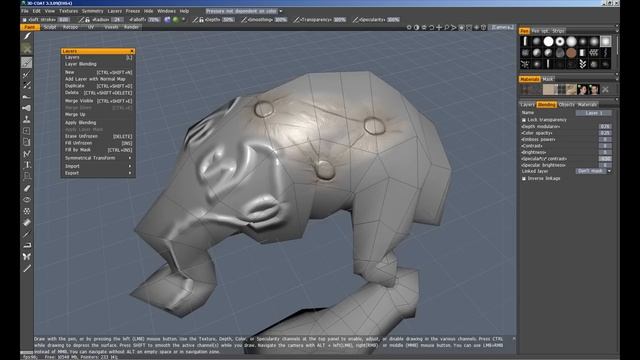Viewport: 640px width, 360px height.
Task: Switch to the Voxels room tab
Action: 111,27
